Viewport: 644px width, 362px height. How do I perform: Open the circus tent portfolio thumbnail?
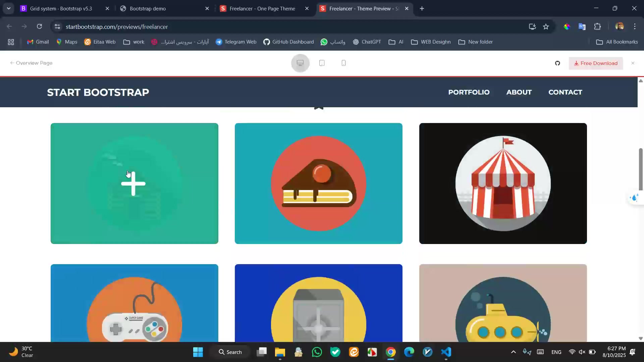point(503,183)
